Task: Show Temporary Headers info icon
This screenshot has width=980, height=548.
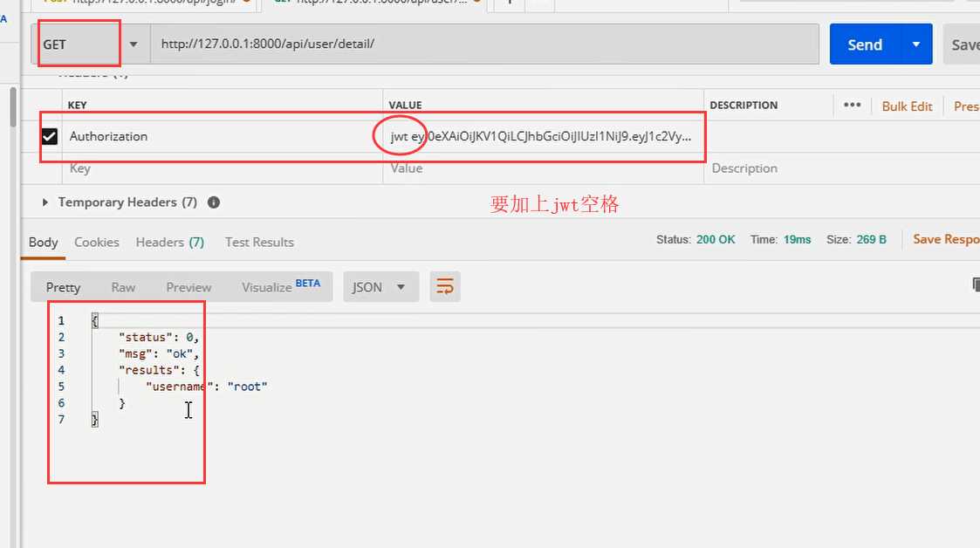Action: (214, 202)
